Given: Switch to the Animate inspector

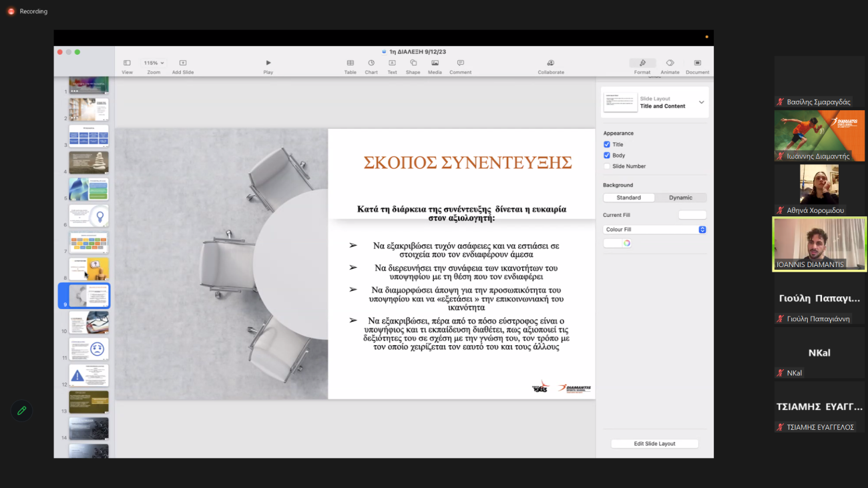Looking at the screenshot, I should [670, 63].
